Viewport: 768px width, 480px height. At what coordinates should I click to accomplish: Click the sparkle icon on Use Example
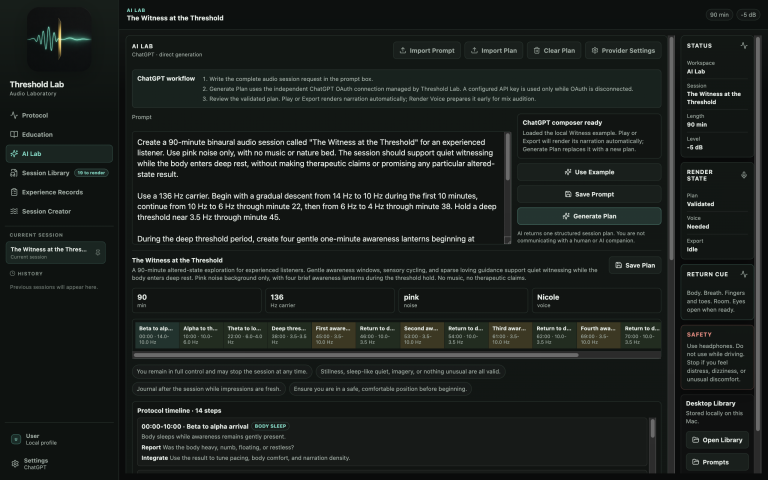568,172
